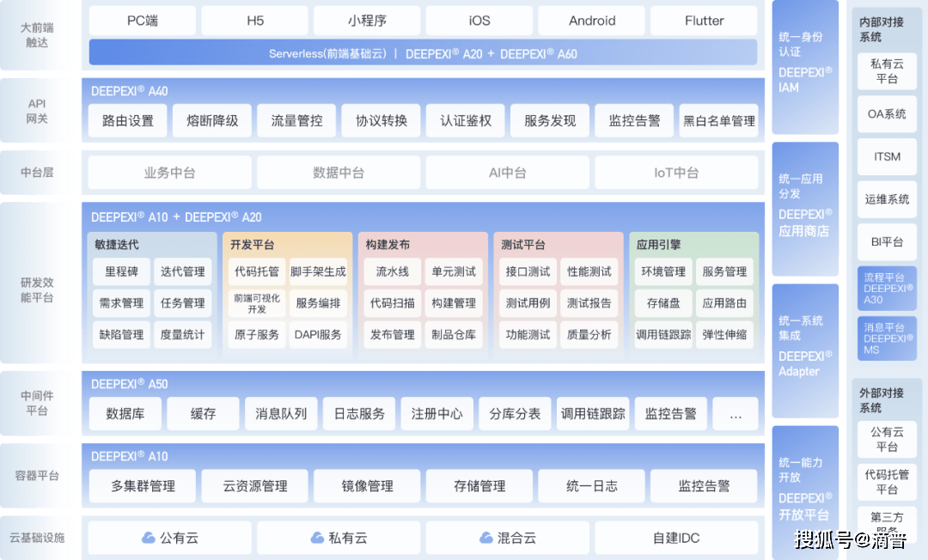Choose the "性能测试" box
Screen dimensions: 928x560
tap(589, 271)
